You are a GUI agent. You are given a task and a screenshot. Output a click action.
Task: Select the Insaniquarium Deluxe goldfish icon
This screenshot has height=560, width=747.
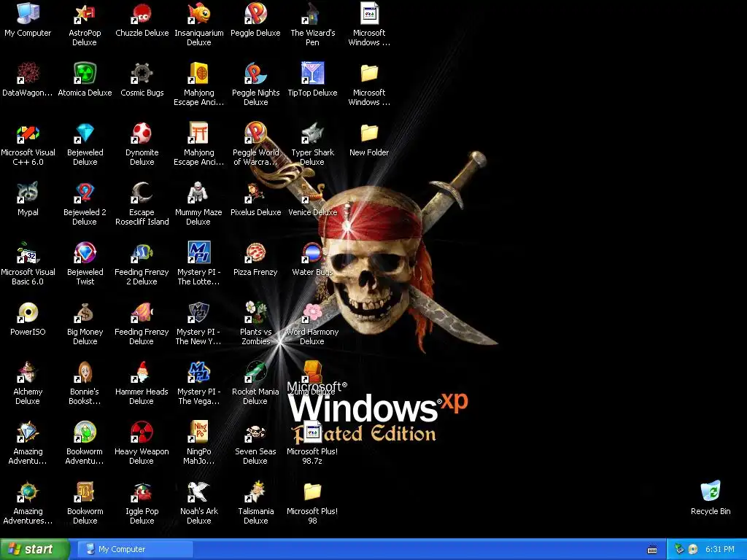click(x=198, y=13)
